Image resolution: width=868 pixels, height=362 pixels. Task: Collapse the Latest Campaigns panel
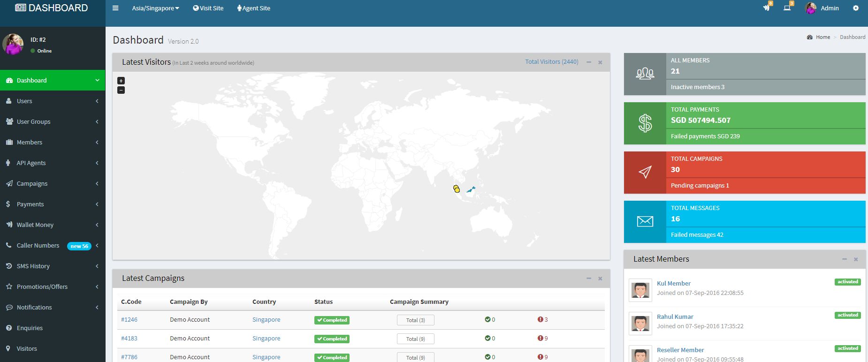point(588,279)
